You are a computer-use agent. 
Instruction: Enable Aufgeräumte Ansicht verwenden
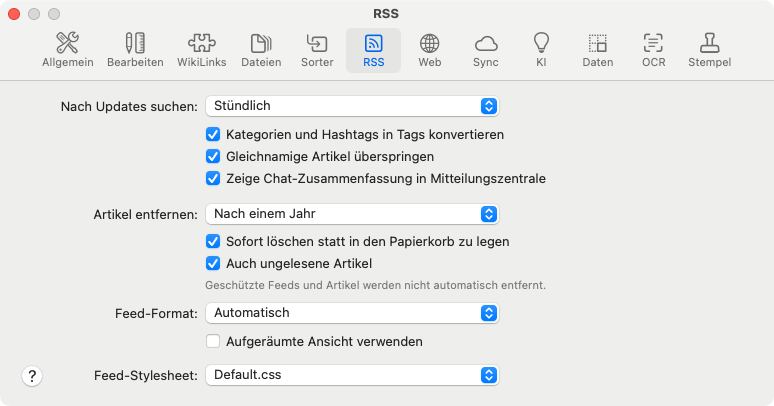[x=213, y=341]
